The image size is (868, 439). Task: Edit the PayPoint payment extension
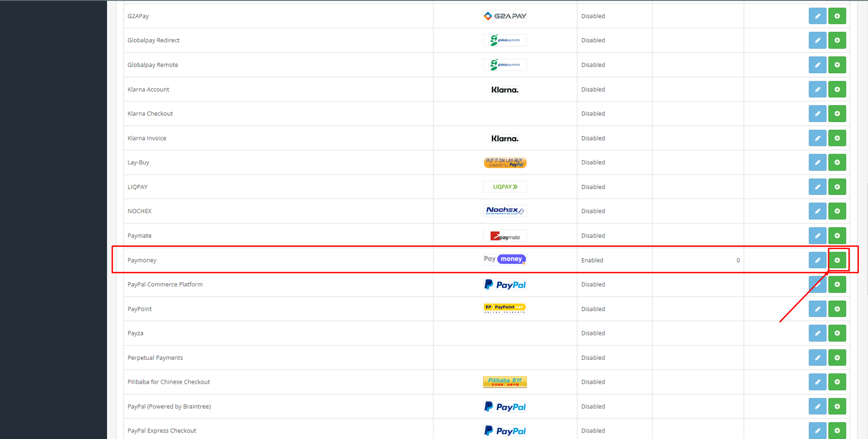pyautogui.click(x=817, y=309)
